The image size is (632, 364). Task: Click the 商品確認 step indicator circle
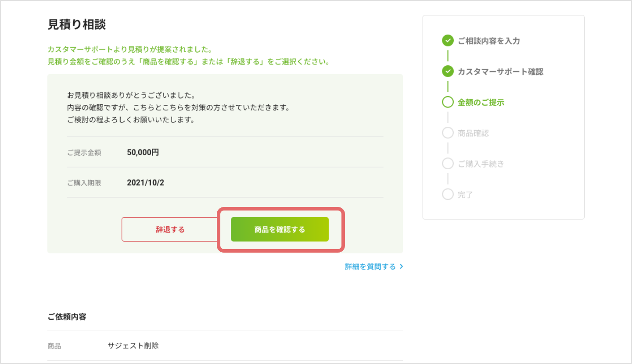click(x=448, y=133)
